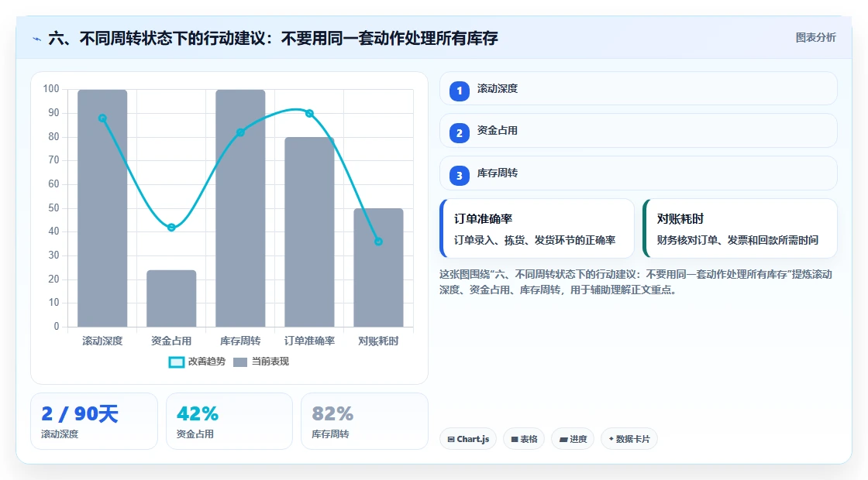The image size is (868, 480).
Task: Click the y-axis value 100
Action: point(51,89)
